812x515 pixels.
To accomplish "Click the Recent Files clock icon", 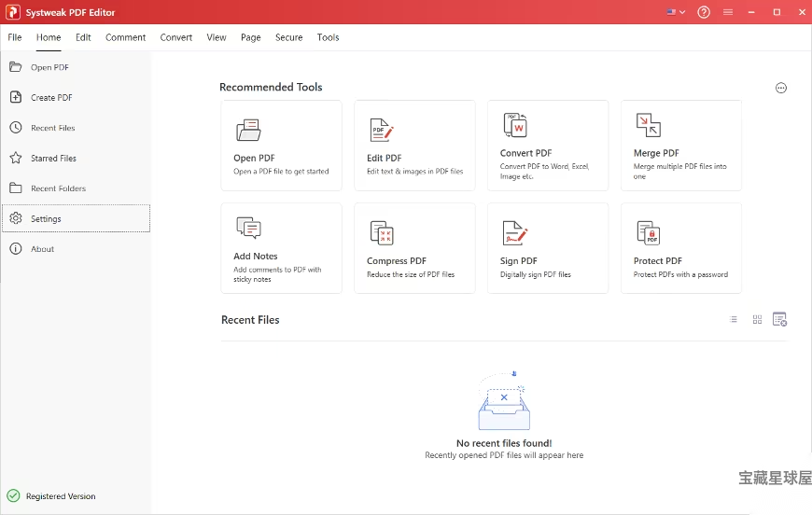I will point(16,127).
